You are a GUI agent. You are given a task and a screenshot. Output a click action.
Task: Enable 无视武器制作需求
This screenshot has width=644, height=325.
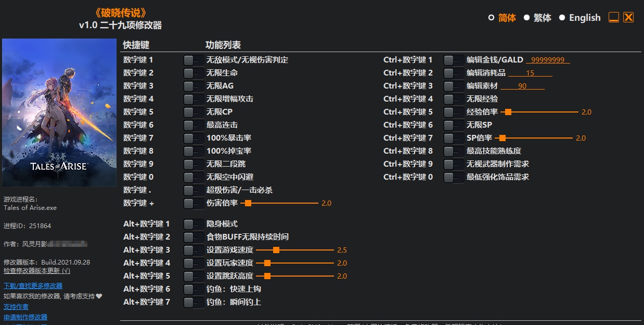[453, 164]
